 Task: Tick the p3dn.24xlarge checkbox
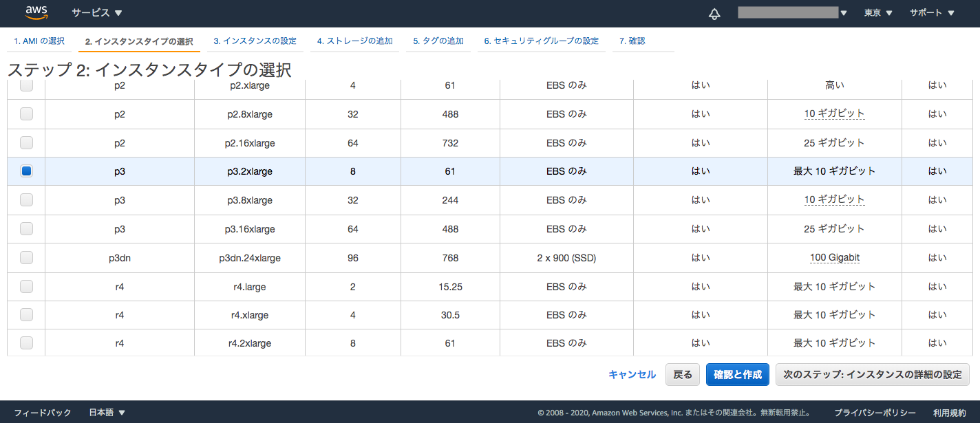26,258
